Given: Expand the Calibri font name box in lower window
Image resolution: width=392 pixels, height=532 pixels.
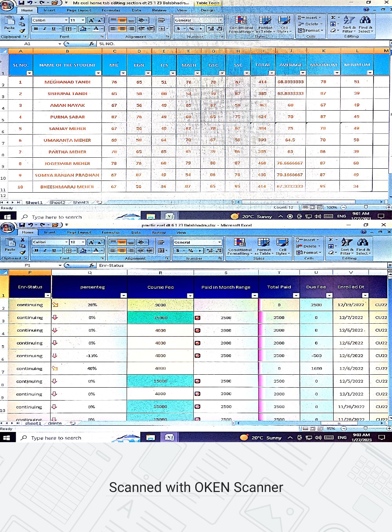Looking at the screenshot, I should (65, 242).
